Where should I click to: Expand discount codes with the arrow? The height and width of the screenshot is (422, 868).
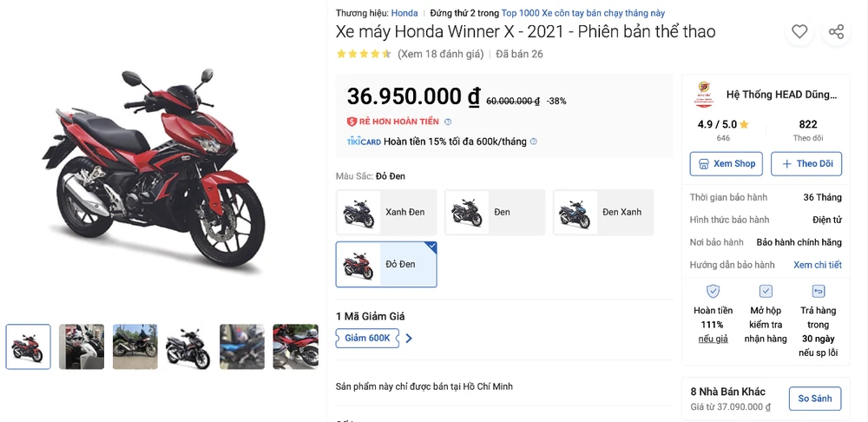point(410,339)
